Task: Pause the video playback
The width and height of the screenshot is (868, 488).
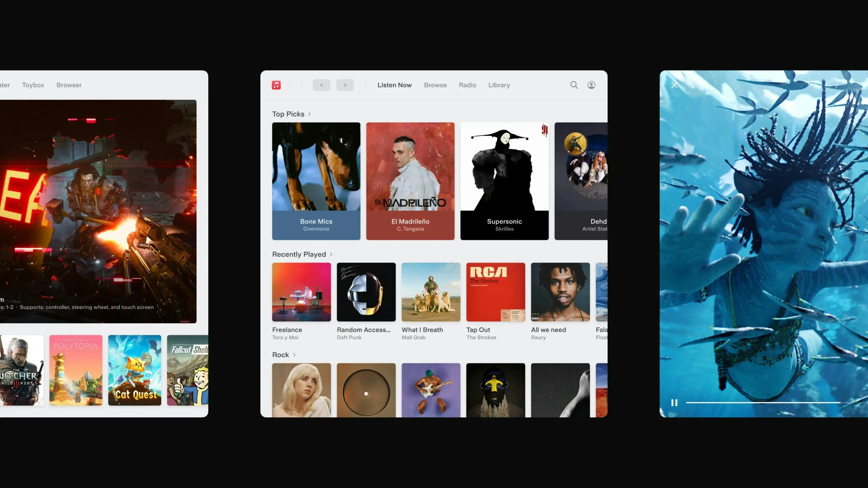Action: (674, 402)
